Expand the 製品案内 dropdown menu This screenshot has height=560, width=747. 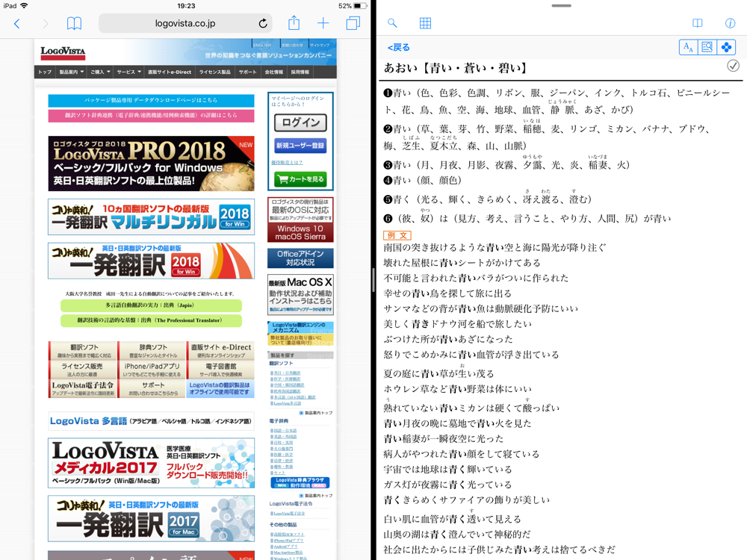[71, 72]
